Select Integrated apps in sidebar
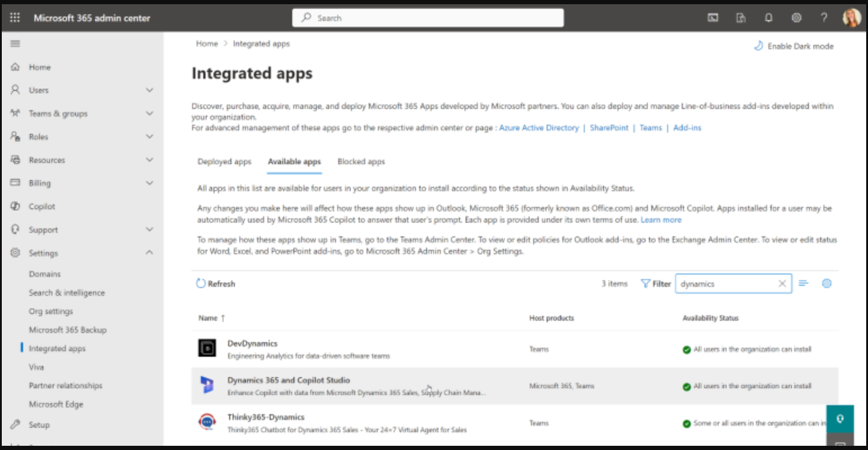The image size is (868, 450). pyautogui.click(x=57, y=348)
